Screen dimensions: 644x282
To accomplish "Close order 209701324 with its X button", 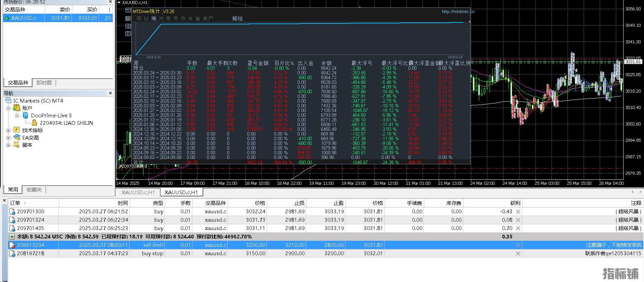I will coord(518,220).
